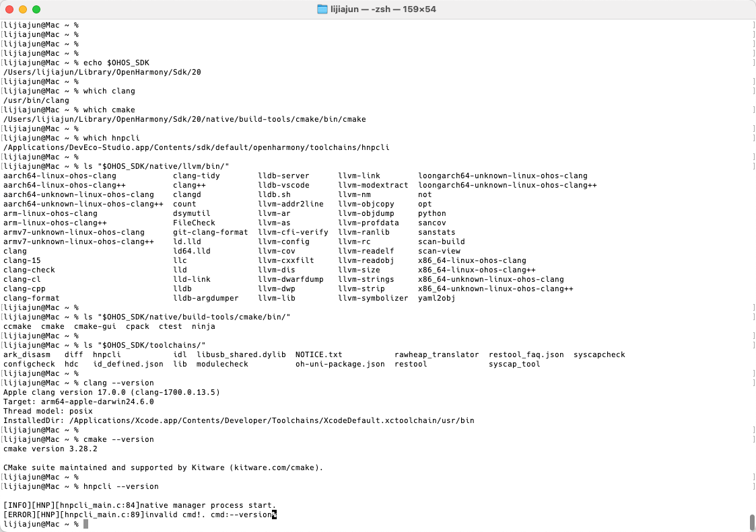Click the terminal scrollbar thumb
The width and height of the screenshot is (756, 532).
pos(752,523)
